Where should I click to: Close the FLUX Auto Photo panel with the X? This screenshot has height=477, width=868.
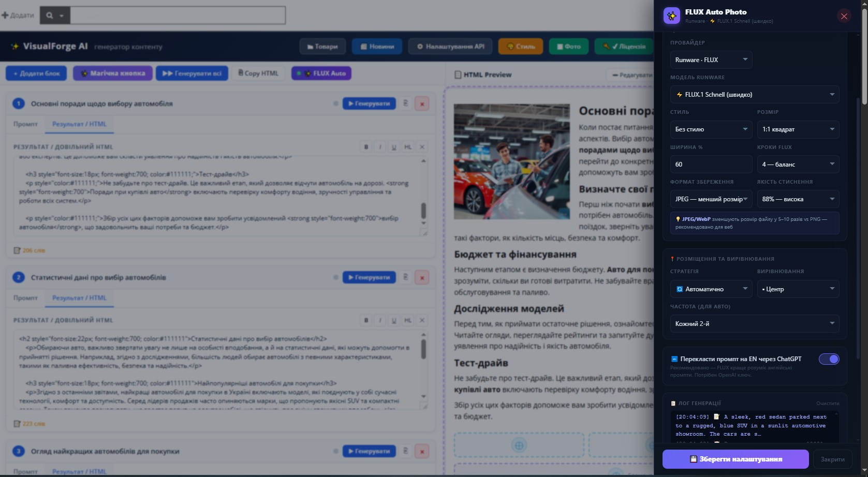[x=844, y=16]
